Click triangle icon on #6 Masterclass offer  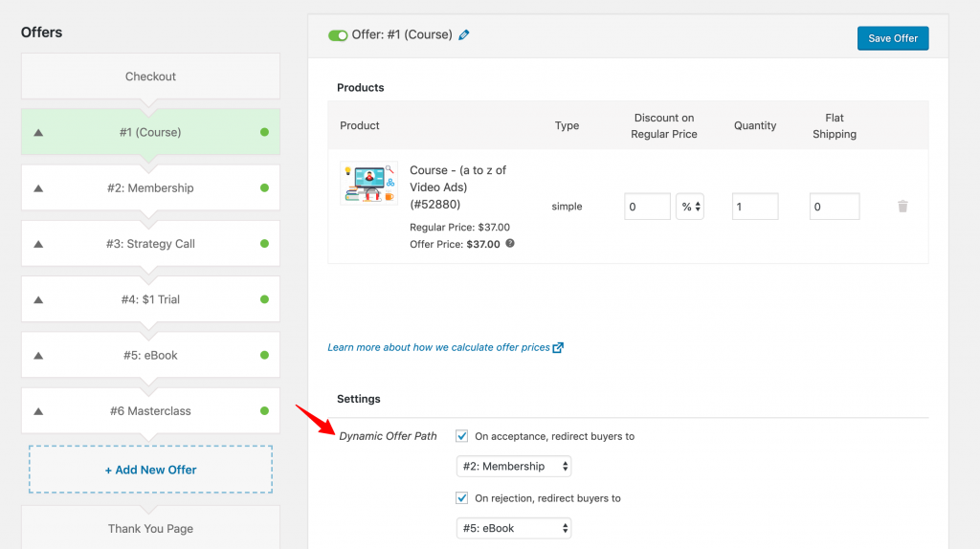[38, 411]
